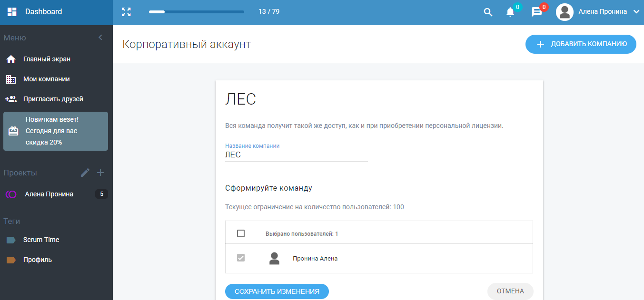Click the Корпоративный аккаунт page title
Screen dimensions: 644x300
coord(187,44)
